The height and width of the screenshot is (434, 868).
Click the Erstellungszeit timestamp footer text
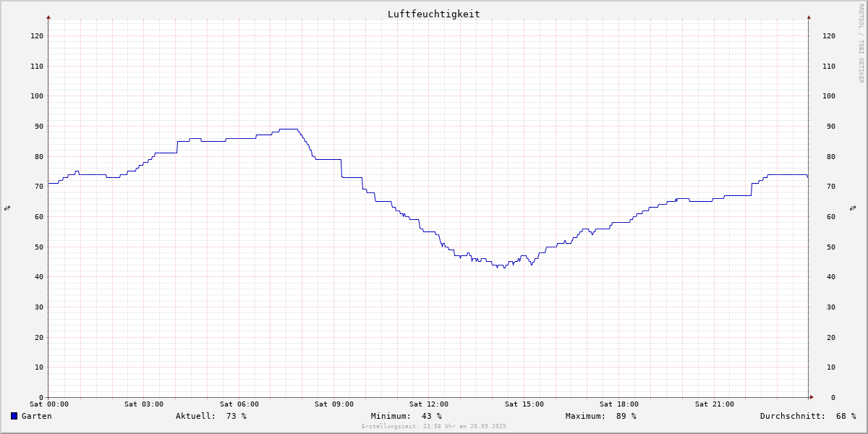(x=433, y=427)
